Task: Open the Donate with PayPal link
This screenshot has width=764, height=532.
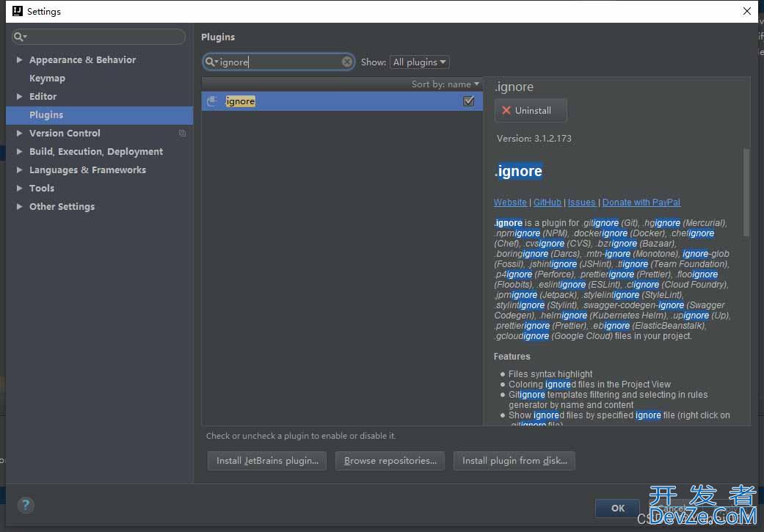Action: 641,203
